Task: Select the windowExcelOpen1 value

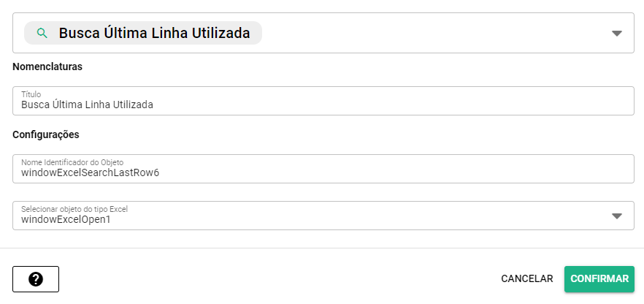Action: tap(66, 220)
